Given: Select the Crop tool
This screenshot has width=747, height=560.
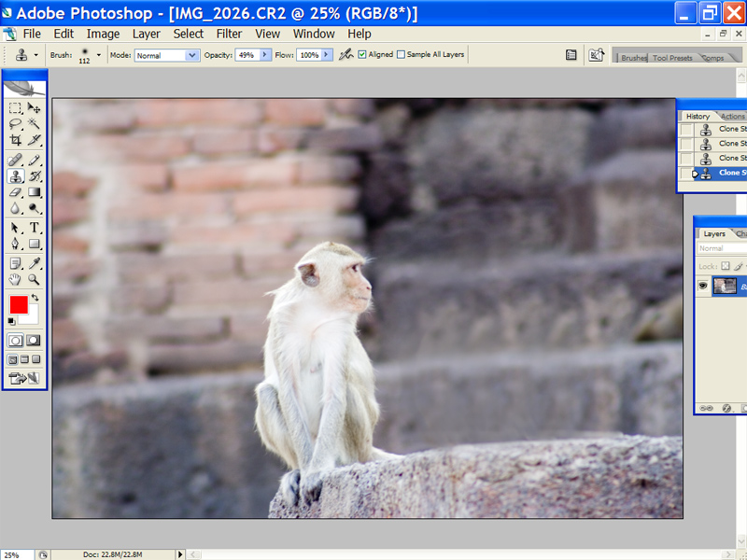Looking at the screenshot, I should (15, 140).
